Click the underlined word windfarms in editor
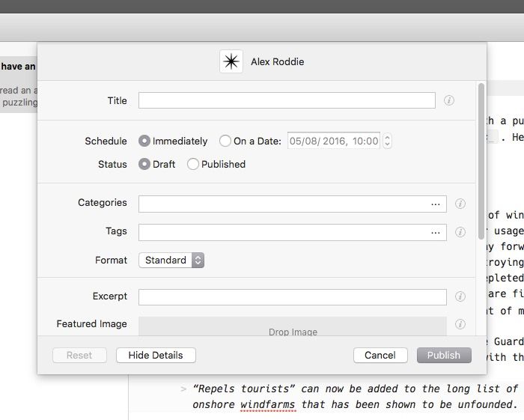Viewport: 524px width, 420px height. click(268, 404)
